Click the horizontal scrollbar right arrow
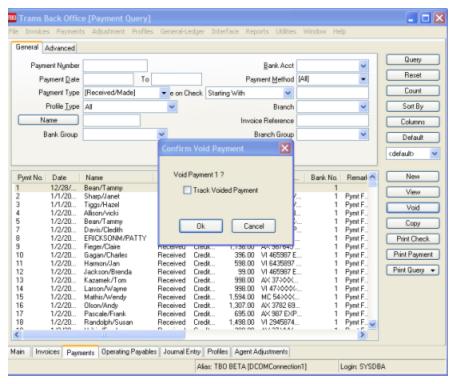The width and height of the screenshot is (456, 384). tap(362, 334)
